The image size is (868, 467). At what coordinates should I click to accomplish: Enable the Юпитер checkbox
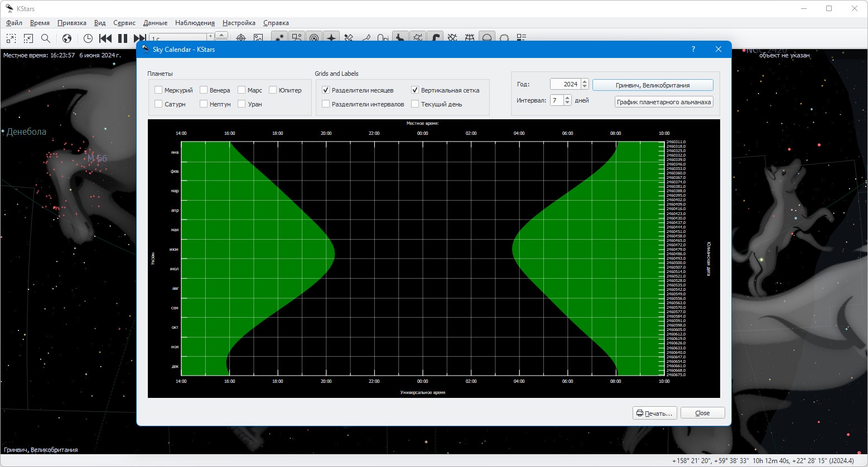coord(273,90)
